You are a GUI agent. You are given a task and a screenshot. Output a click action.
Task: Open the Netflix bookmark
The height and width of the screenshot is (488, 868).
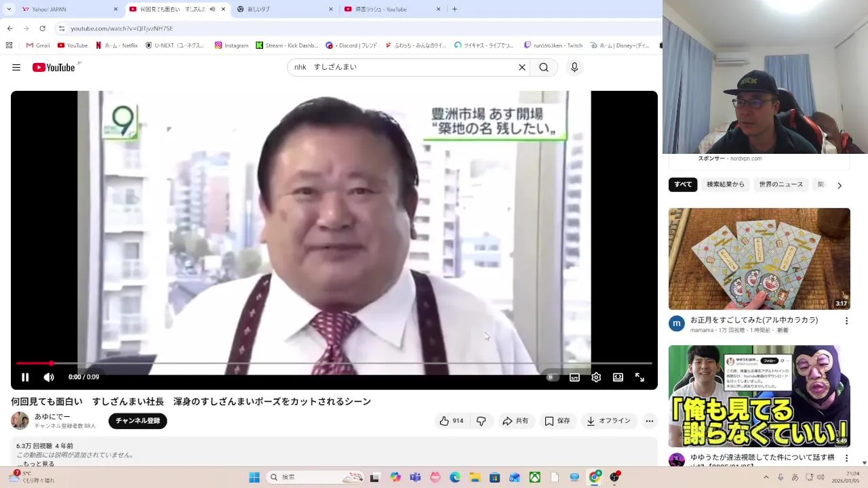point(117,45)
